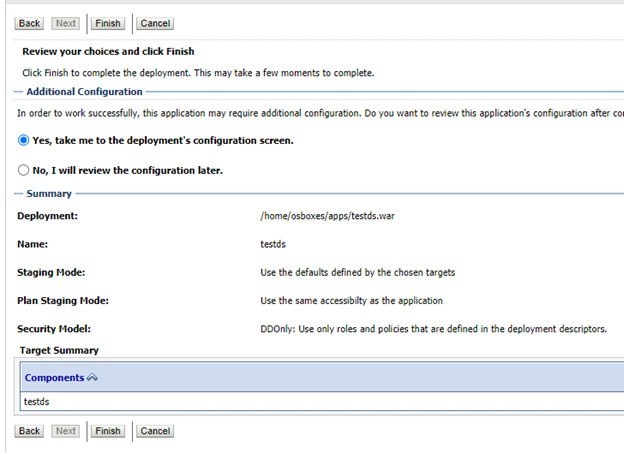This screenshot has width=624, height=453.
Task: Click the Plan Staging Mode value text
Action: 351,301
